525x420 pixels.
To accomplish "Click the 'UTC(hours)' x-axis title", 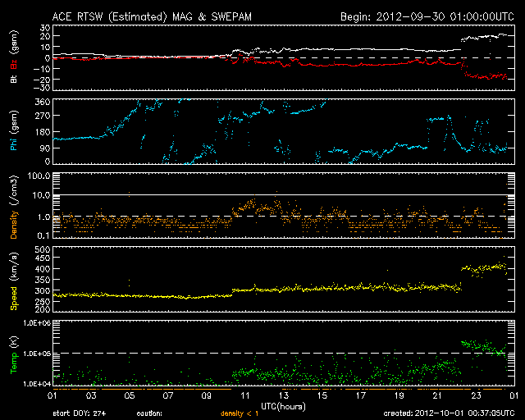I will click(x=283, y=406).
